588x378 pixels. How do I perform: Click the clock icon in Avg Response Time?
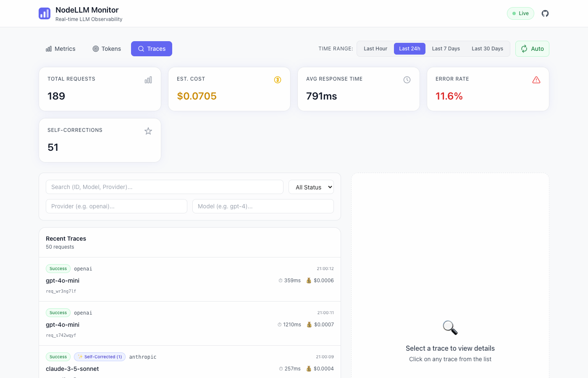tap(407, 80)
